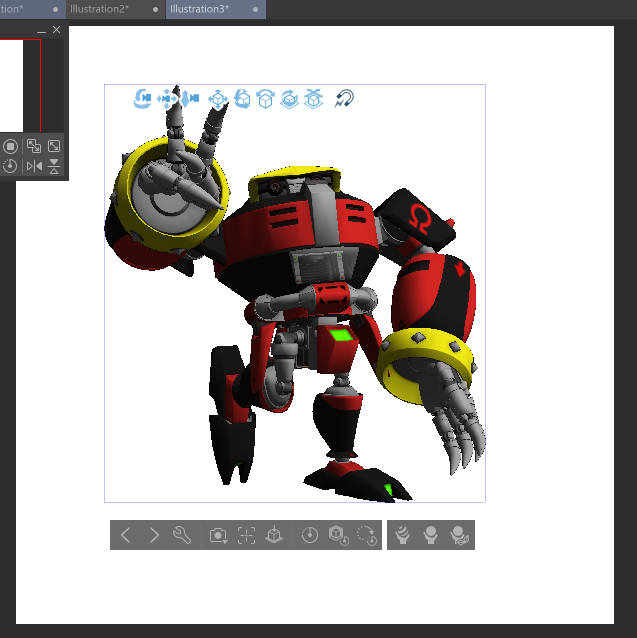This screenshot has width=637, height=638.
Task: Click Navigator fit to navigator arrow icon
Action: pyautogui.click(x=54, y=146)
